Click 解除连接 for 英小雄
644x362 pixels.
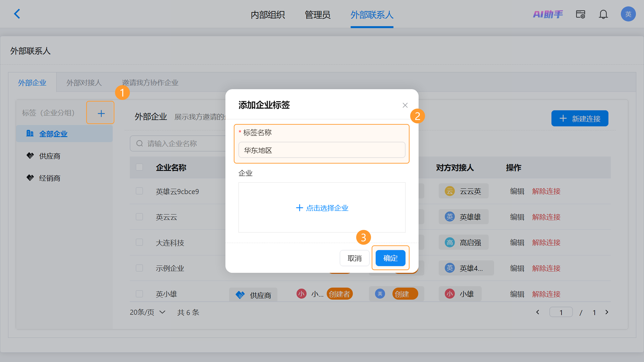point(546,294)
